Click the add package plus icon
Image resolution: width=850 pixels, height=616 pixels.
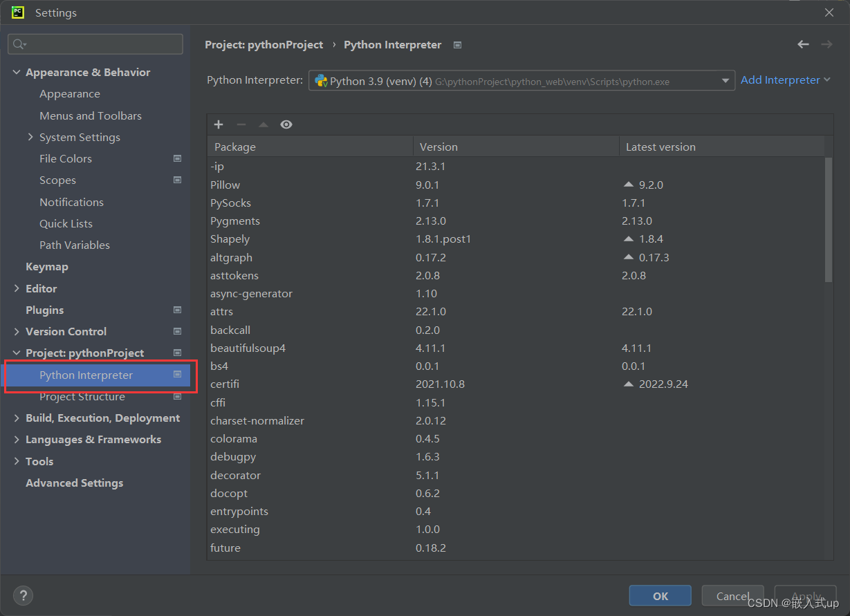219,124
